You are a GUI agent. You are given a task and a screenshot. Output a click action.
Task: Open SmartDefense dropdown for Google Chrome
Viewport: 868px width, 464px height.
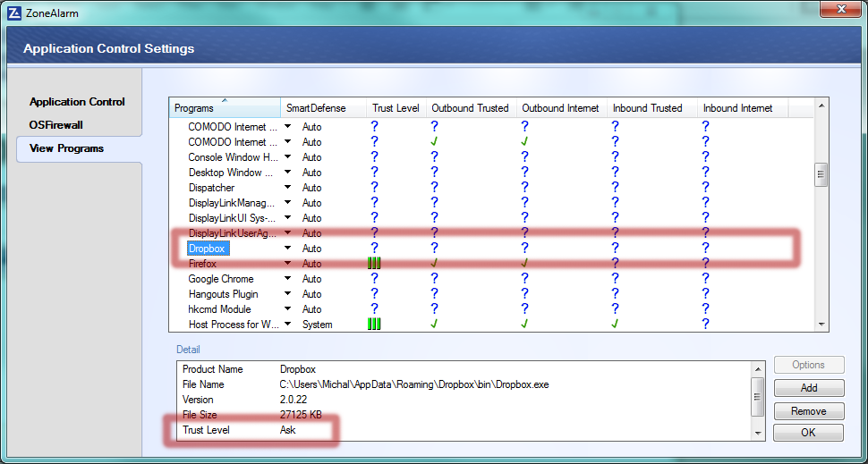click(288, 278)
